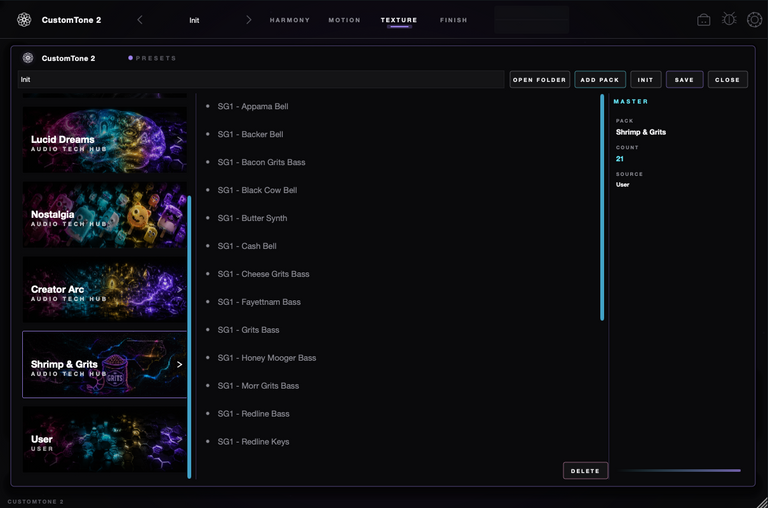Click the flower logo in presets panel header
This screenshot has height=508, width=768.
tap(28, 58)
